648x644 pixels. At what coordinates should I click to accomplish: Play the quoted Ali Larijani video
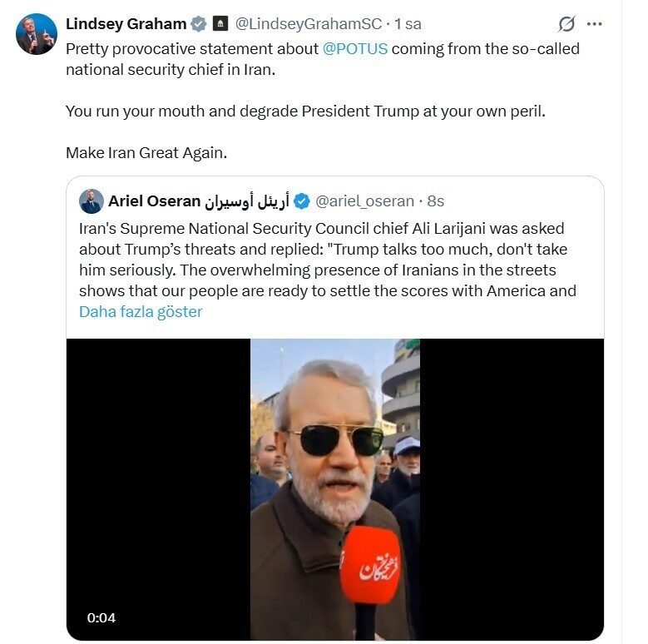335,489
